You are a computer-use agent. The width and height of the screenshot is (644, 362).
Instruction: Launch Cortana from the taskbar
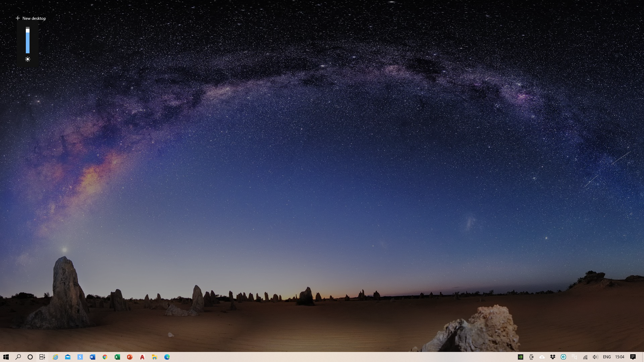tap(30, 357)
